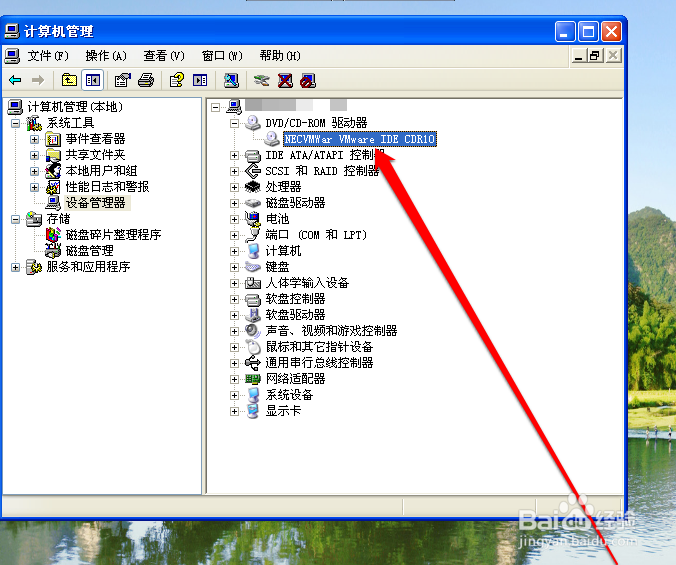Click the 网络适配器 card icon

coord(253,379)
